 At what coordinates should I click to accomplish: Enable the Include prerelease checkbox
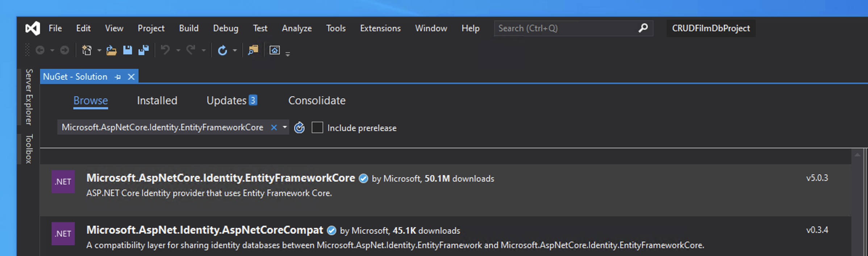pos(317,128)
